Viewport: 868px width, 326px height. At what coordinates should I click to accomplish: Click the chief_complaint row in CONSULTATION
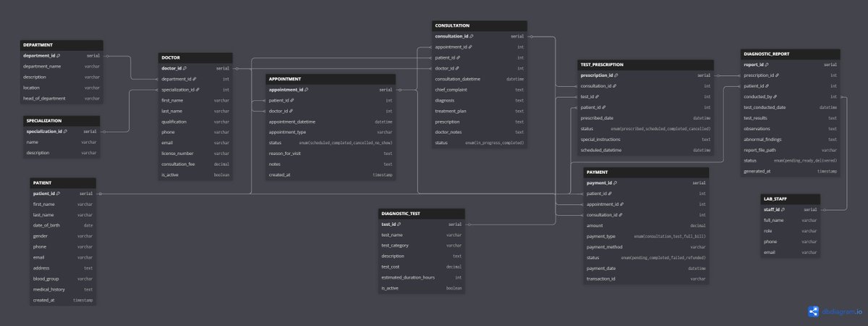(480, 90)
